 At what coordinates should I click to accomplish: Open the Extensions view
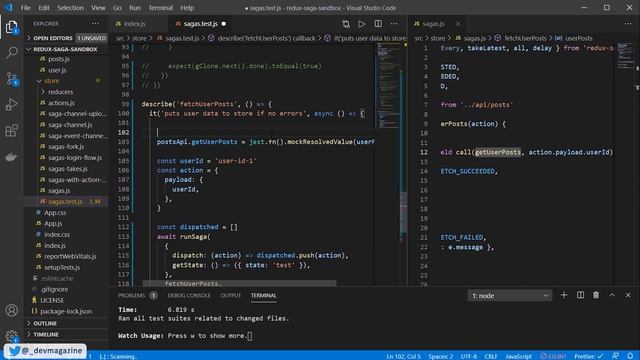pos(11,131)
